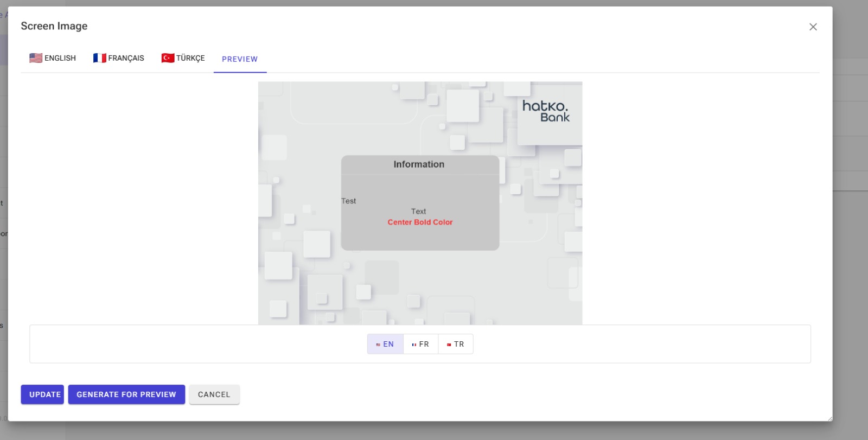
Task: Click GENERATE FOR PREVIEW button
Action: [126, 394]
